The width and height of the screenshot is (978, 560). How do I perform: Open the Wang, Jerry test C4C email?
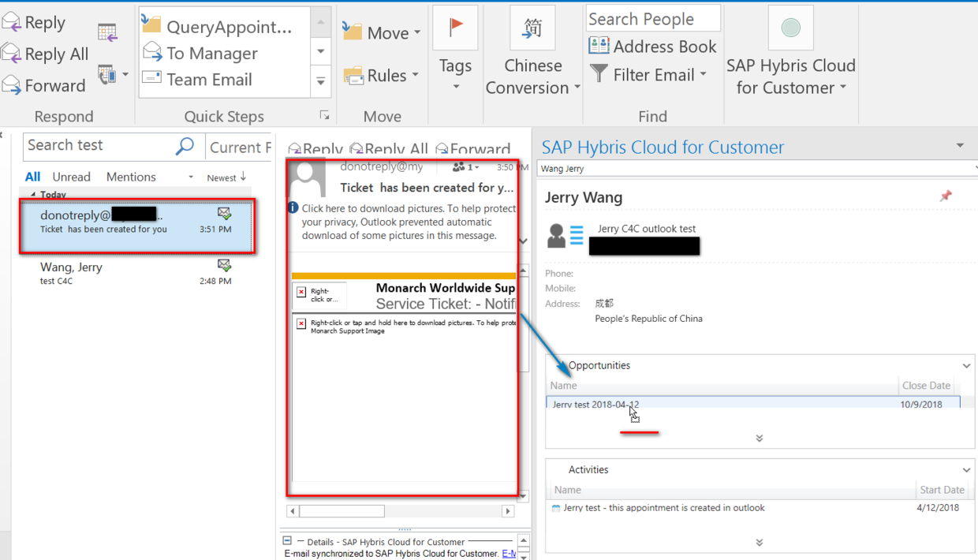tap(136, 273)
